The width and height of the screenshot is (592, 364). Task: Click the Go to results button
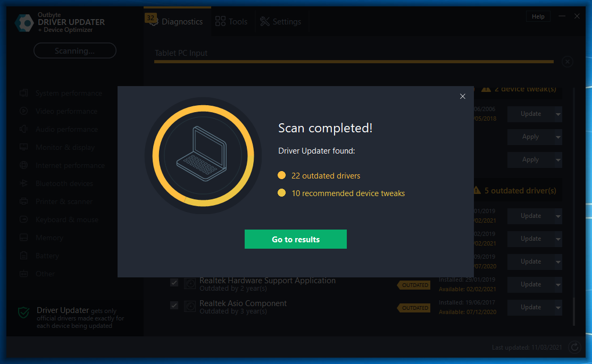[x=296, y=239]
